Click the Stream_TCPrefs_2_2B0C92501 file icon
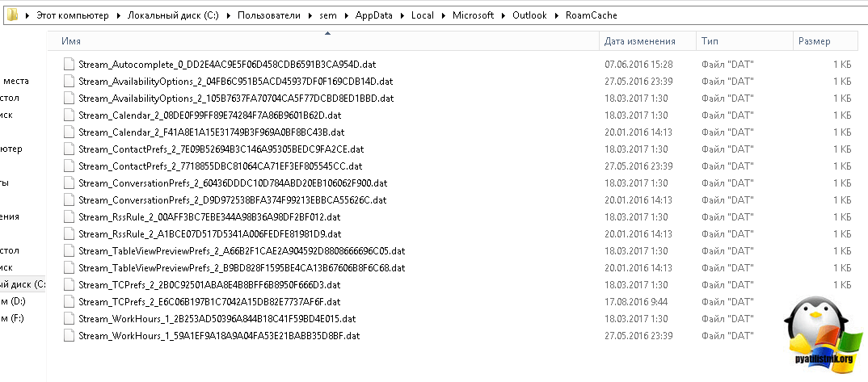Image resolution: width=868 pixels, height=382 pixels. [x=70, y=284]
